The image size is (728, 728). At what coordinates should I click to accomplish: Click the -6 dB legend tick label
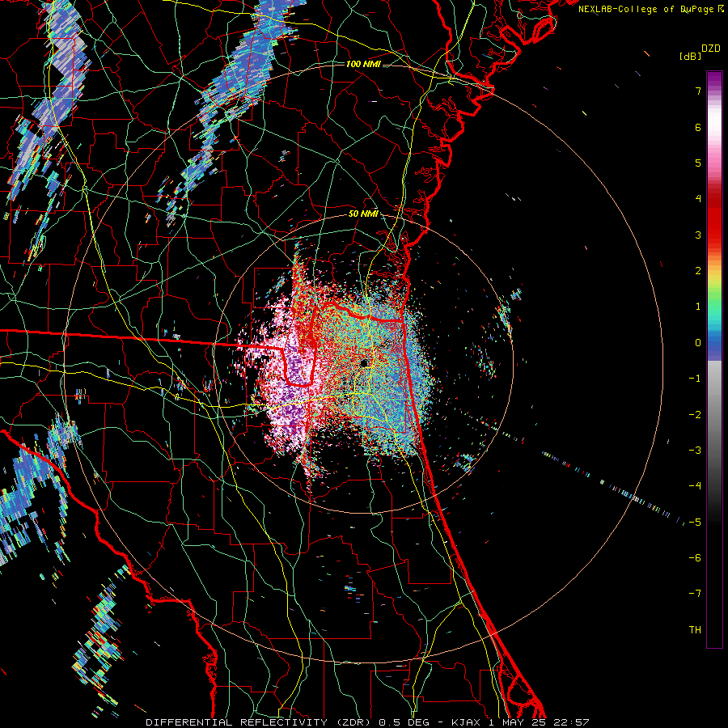click(695, 558)
